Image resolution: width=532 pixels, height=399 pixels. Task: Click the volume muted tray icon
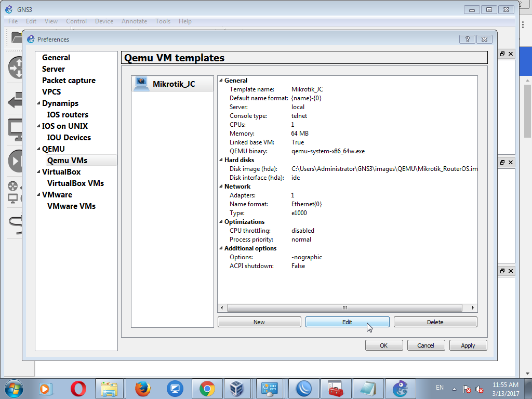480,389
